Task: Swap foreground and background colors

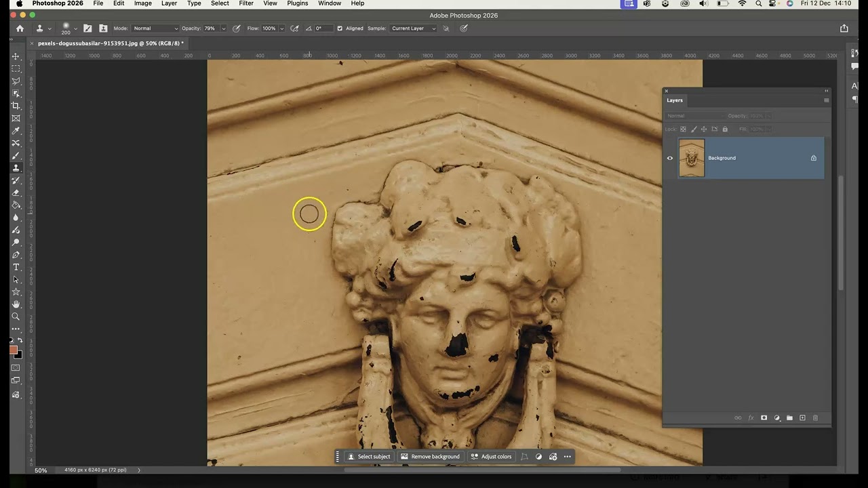Action: coord(20,340)
